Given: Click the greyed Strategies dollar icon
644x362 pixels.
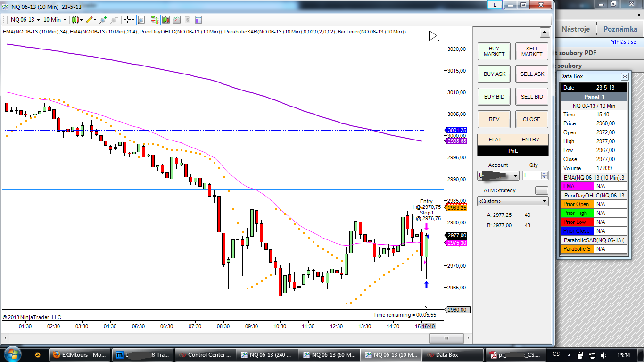Looking at the screenshot, I should click(x=188, y=20).
